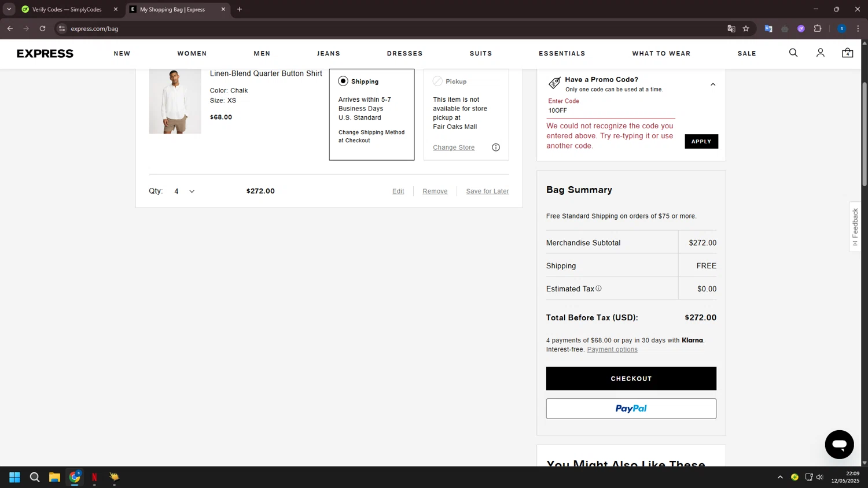868x488 pixels.
Task: Click the Change Shipping Method at Checkout text
Action: (372, 136)
